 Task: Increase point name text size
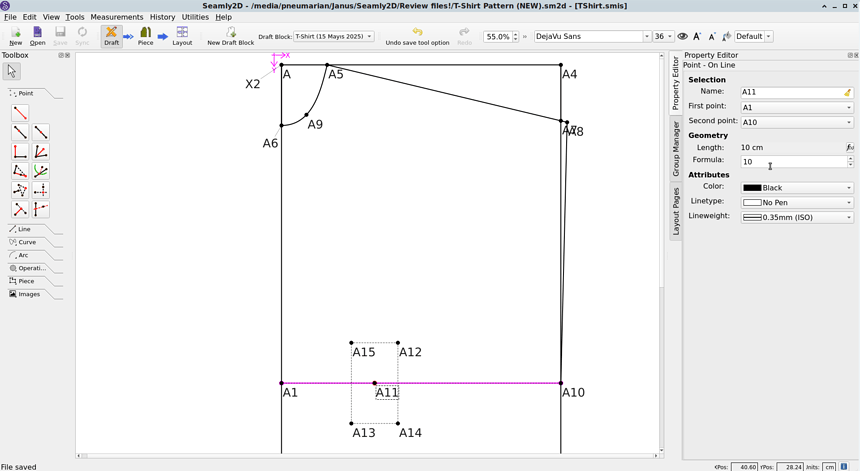697,36
